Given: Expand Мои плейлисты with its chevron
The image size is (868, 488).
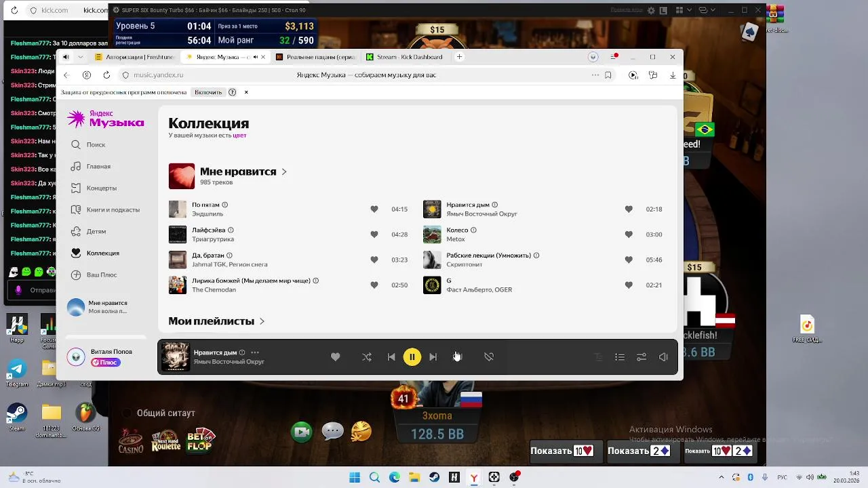Looking at the screenshot, I should [262, 321].
